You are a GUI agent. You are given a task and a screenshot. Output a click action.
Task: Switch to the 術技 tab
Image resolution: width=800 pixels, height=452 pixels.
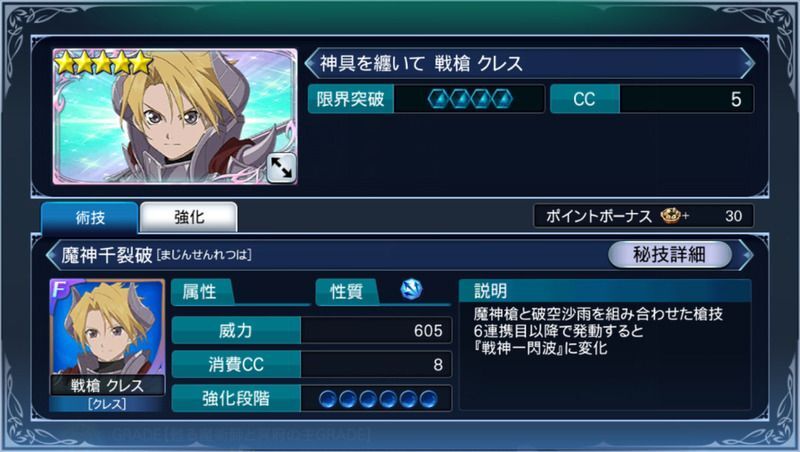click(90, 218)
